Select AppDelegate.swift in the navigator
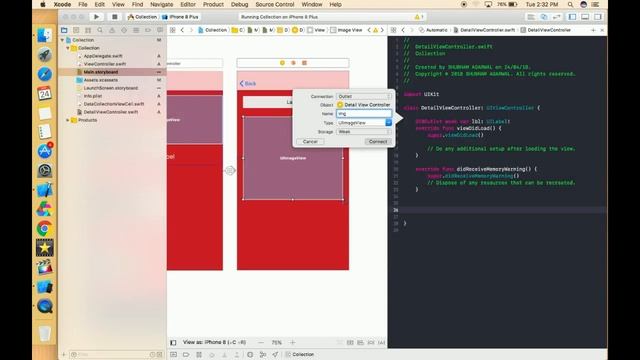The height and width of the screenshot is (360, 640). coord(103,56)
